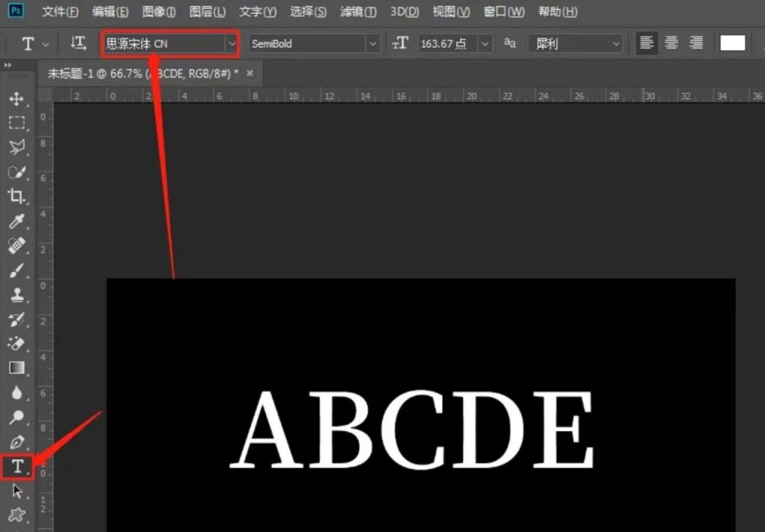
Task: Select the Horizontal Type tool in toolbar
Action: (x=17, y=466)
